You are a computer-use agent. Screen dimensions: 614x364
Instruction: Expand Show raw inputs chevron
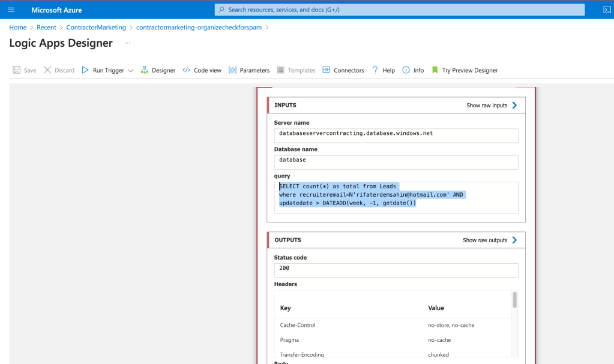[514, 106]
